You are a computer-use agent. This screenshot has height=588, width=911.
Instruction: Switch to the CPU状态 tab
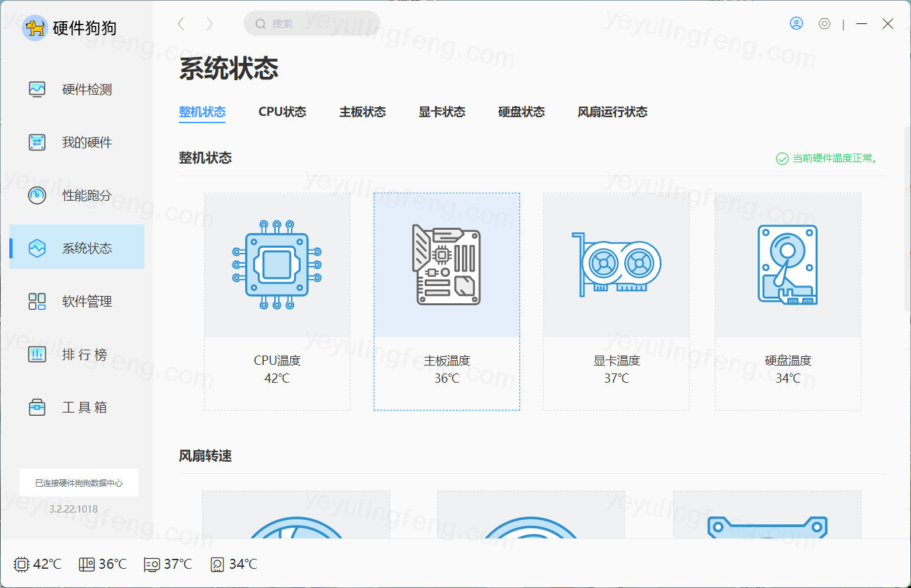point(282,112)
